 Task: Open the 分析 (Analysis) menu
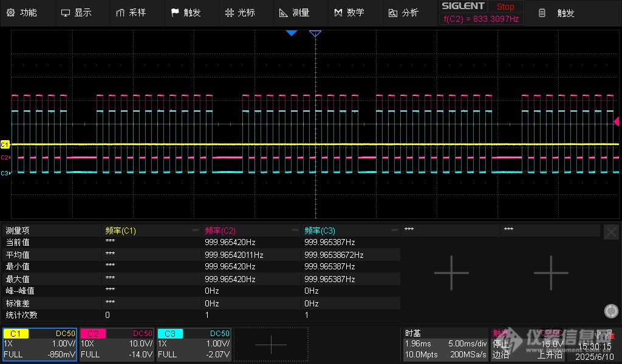(x=403, y=13)
